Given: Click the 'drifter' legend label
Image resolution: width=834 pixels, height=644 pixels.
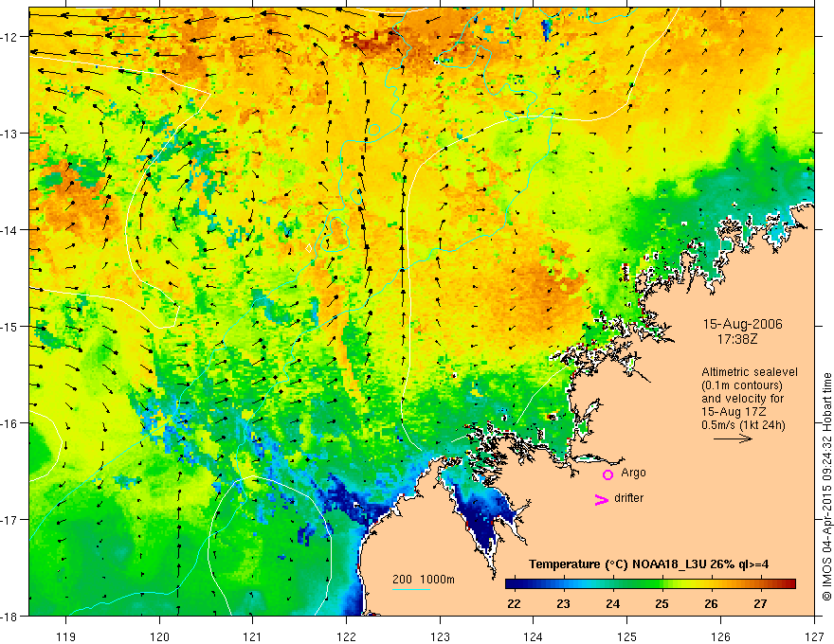Looking at the screenshot, I should 628,498.
